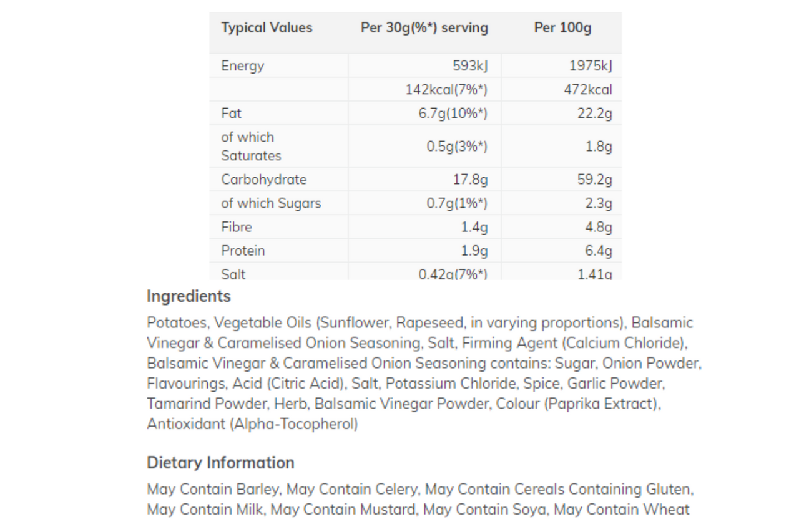Image resolution: width=799 pixels, height=532 pixels.
Task: Click the 59.2g carbohydrate value
Action: point(595,180)
